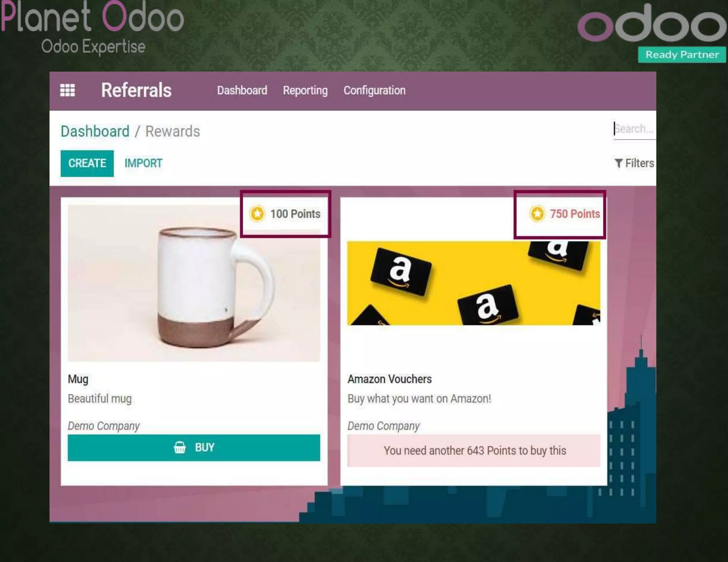Open the Dashboard menu
This screenshot has width=728, height=562.
coord(242,90)
